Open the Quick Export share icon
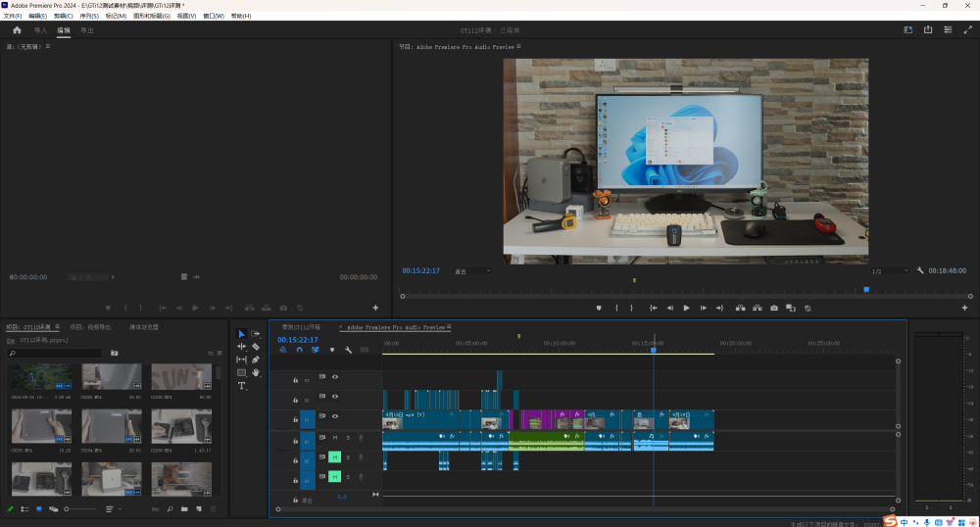 (x=927, y=30)
